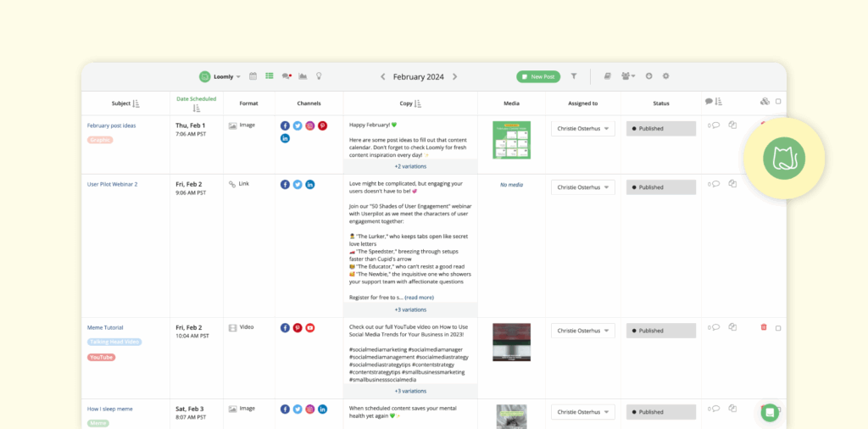Click LinkedIn icon in User Pilot Webinar row
The image size is (868, 429).
click(x=310, y=184)
